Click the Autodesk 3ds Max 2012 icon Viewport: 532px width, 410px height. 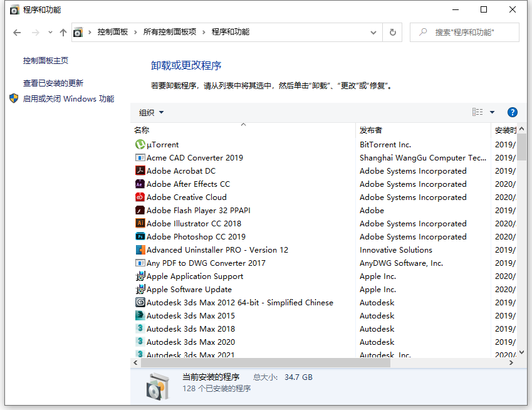[x=140, y=302]
